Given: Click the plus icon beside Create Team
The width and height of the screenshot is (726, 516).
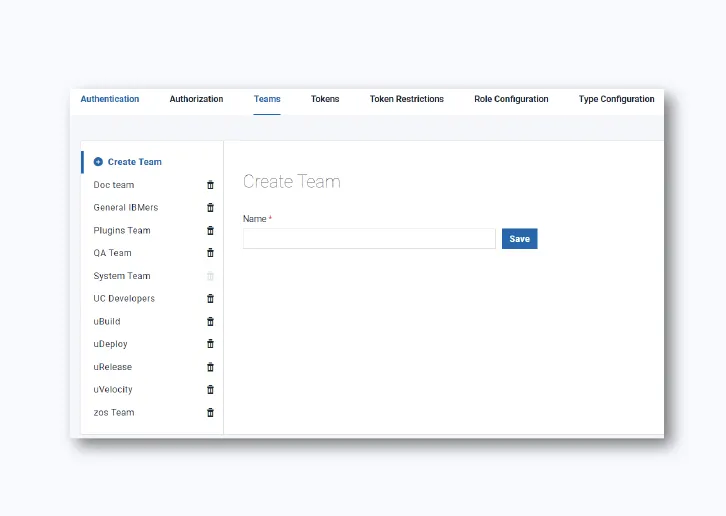Looking at the screenshot, I should 98,162.
